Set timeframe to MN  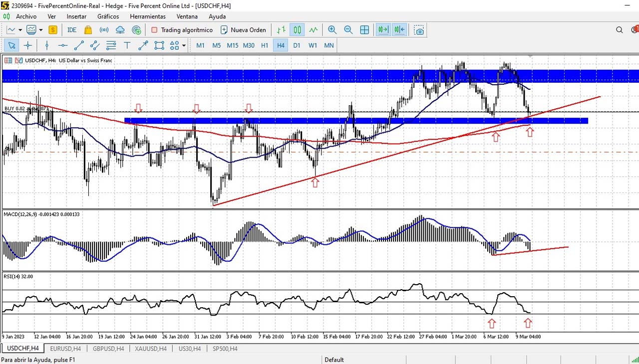(x=328, y=45)
